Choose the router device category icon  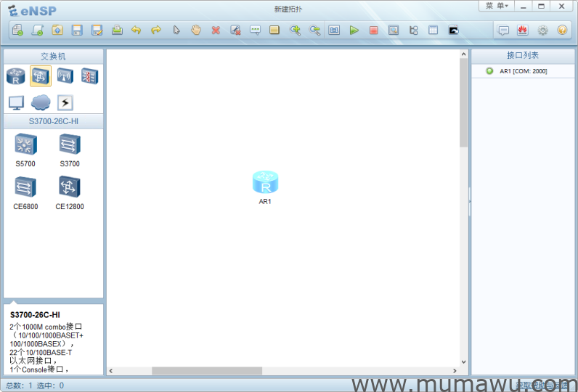16,75
